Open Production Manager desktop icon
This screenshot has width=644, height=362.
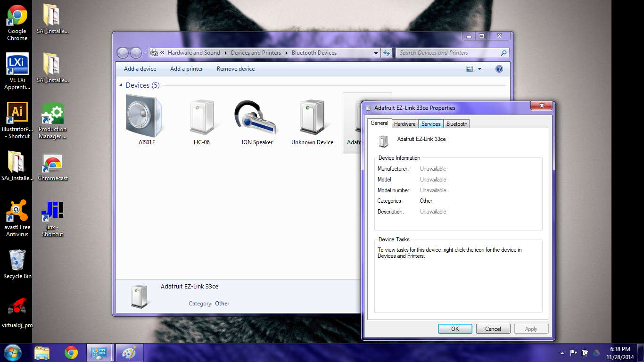53,121
